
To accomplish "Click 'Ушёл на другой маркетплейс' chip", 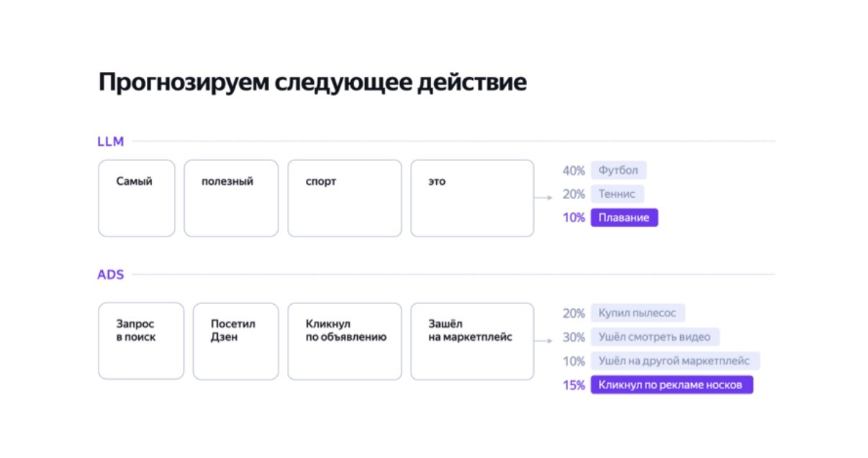I will pyautogui.click(x=675, y=361).
